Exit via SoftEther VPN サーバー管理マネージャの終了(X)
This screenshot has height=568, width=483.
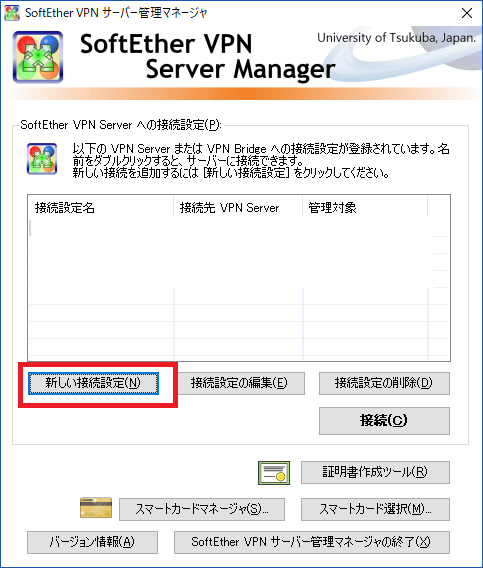pos(312,542)
